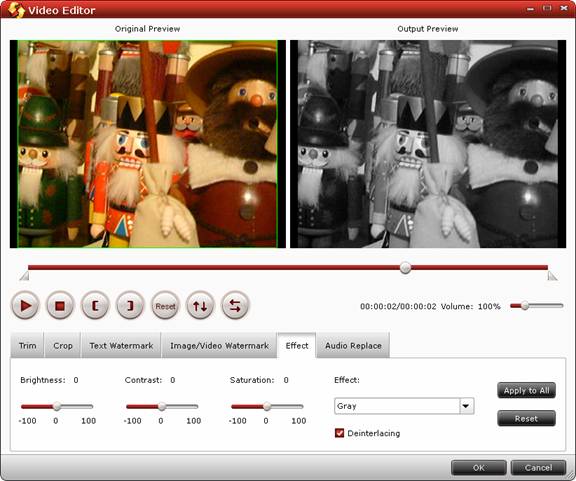The width and height of the screenshot is (576, 481).
Task: Click the Volume slider knob
Action: click(x=525, y=305)
